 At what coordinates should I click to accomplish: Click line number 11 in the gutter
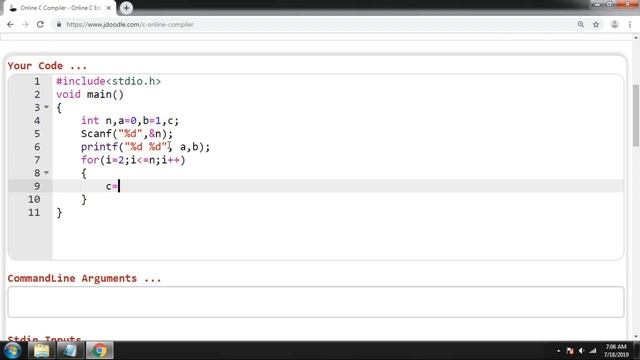click(34, 212)
